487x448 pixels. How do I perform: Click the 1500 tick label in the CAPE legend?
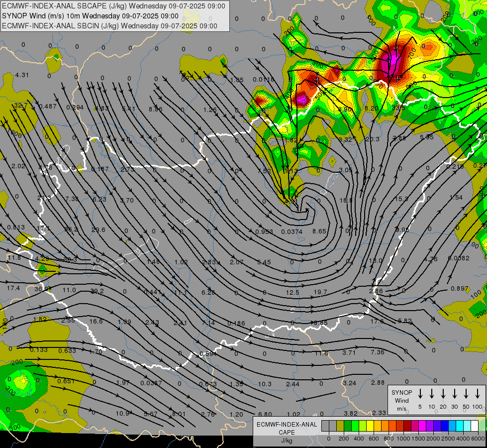pos(418,439)
